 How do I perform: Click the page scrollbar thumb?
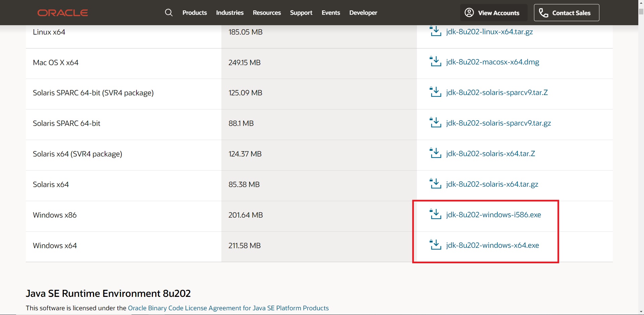pyautogui.click(x=641, y=11)
